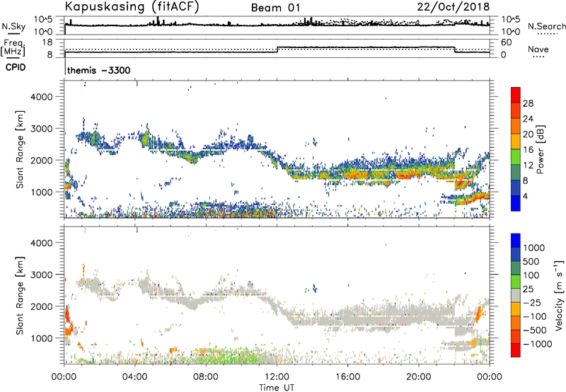Select the '16' tick on Power colorbar
The width and height of the screenshot is (566, 392).
coord(528,149)
